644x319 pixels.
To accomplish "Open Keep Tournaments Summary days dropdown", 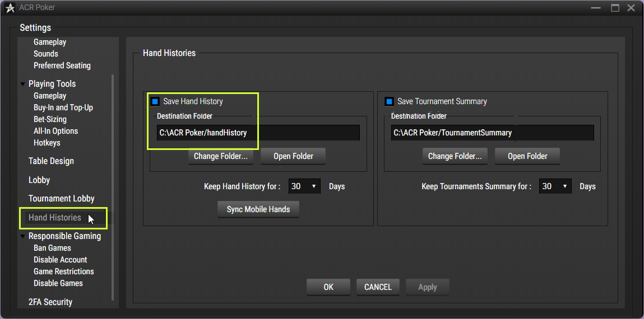I will click(x=555, y=186).
